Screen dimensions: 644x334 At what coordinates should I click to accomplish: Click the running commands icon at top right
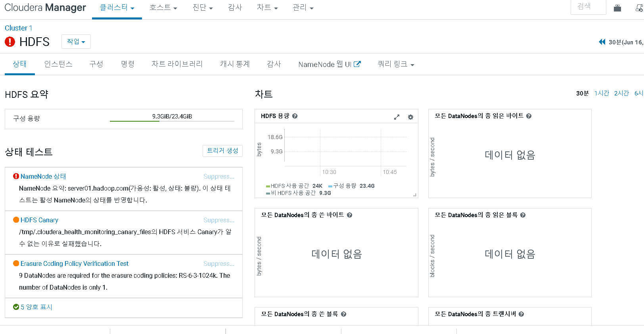coord(639,8)
